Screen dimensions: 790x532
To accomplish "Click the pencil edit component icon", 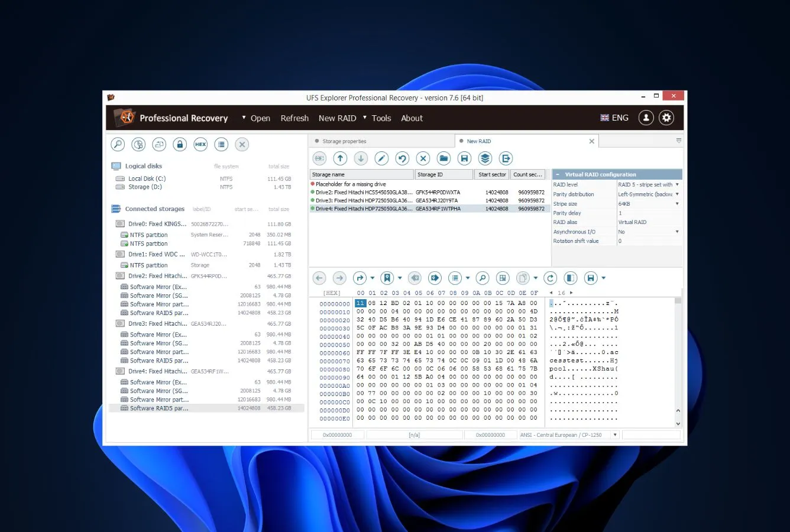I will [381, 158].
